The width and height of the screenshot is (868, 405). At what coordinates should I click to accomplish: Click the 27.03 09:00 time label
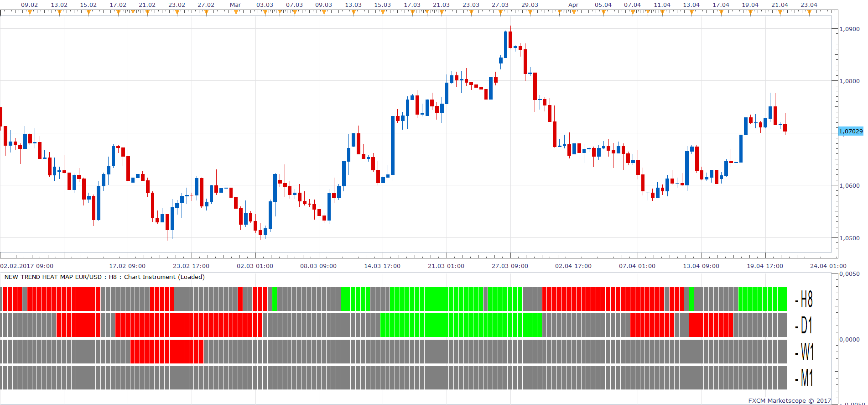(x=510, y=266)
